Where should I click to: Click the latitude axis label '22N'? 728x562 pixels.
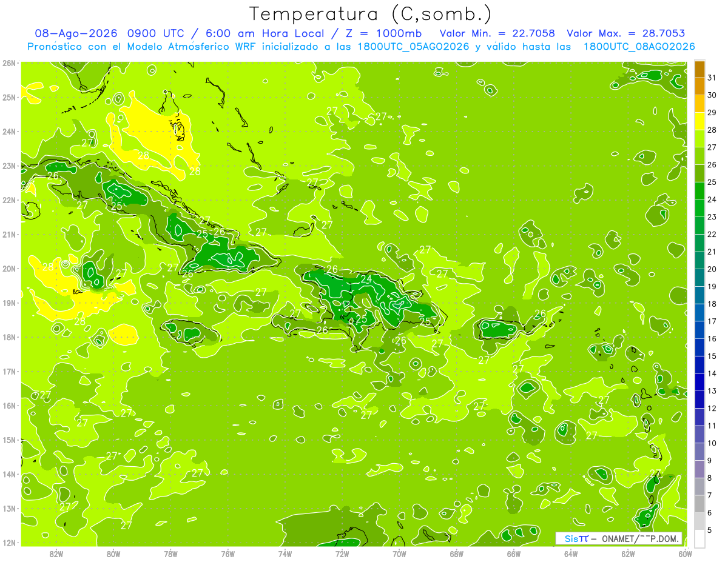pyautogui.click(x=9, y=200)
